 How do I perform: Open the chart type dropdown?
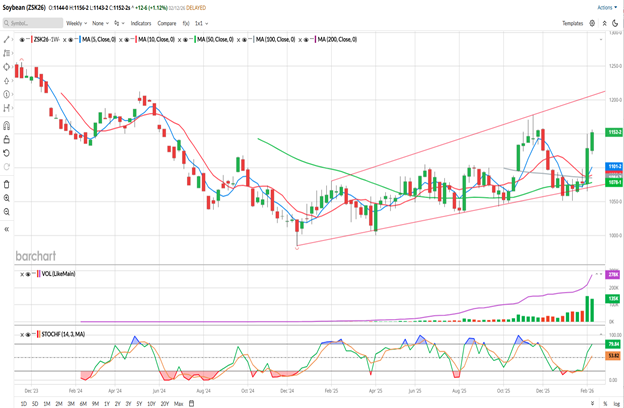tap(119, 23)
